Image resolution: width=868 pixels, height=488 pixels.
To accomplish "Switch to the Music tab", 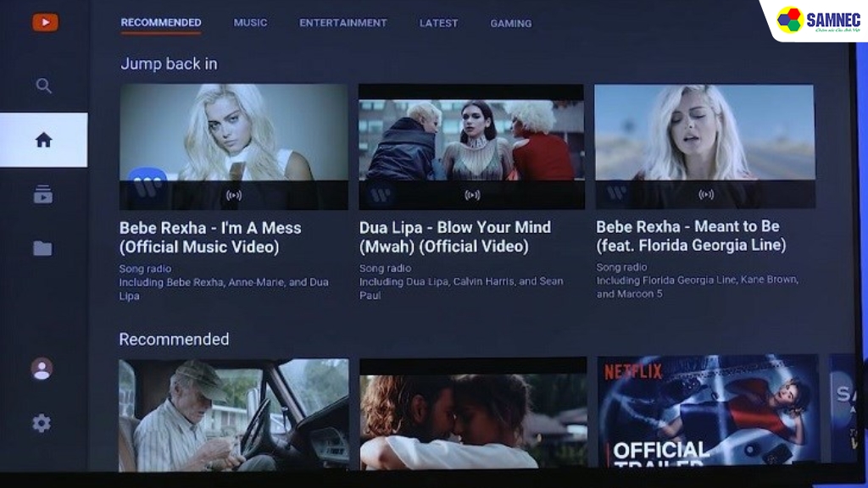I will 250,23.
